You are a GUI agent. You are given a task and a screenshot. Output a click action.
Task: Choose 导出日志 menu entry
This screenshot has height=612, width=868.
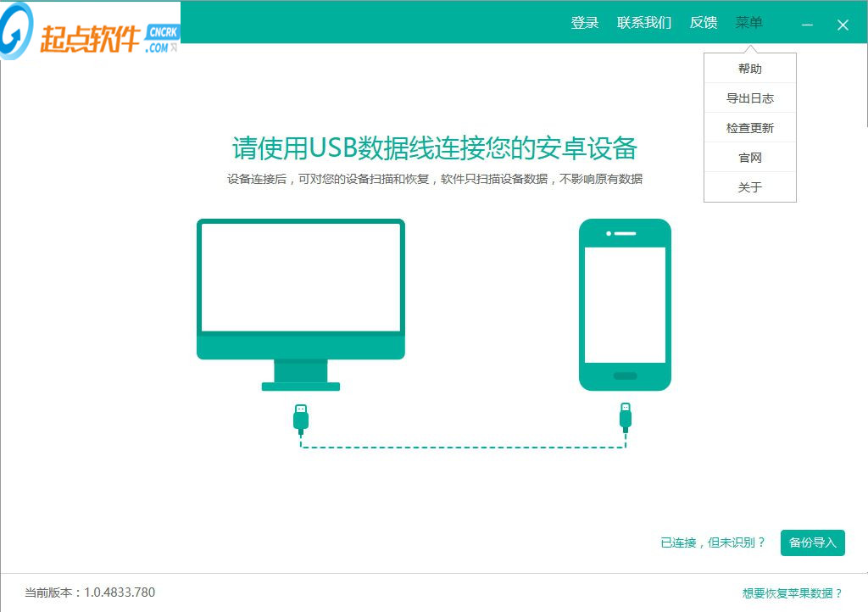[x=750, y=98]
